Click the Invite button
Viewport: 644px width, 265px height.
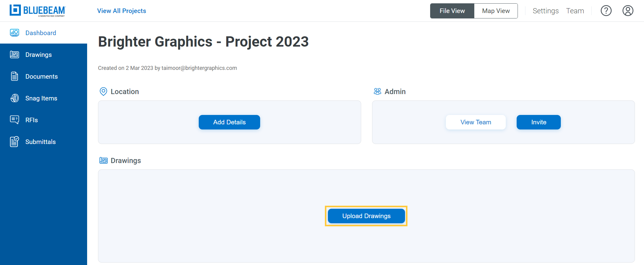coord(538,122)
